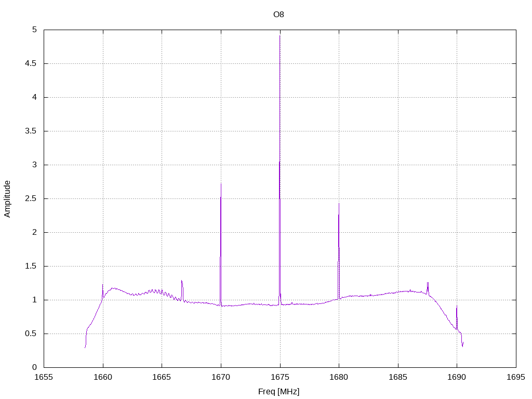This screenshot has width=532, height=399.
Task: Click the y-axis tick label 1.5
Action: (31, 267)
